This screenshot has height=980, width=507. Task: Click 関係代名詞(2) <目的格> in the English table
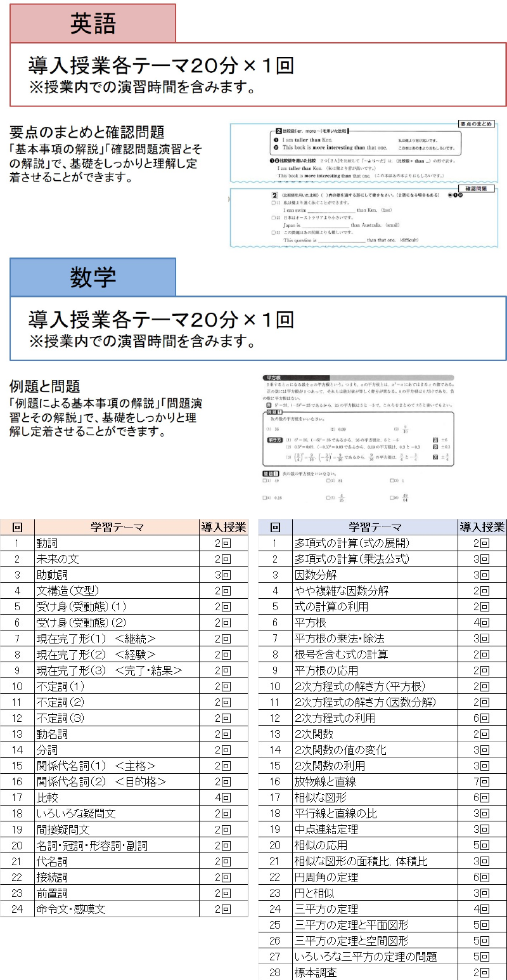[x=117, y=781]
